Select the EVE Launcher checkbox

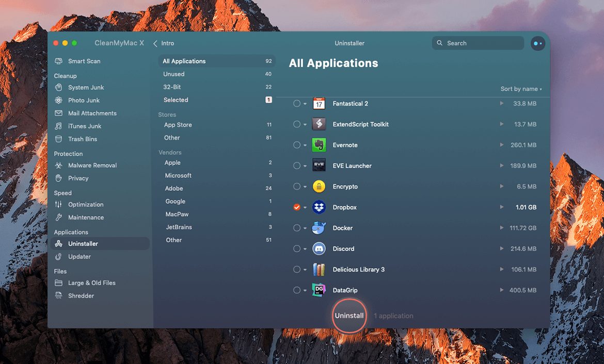[x=297, y=166]
